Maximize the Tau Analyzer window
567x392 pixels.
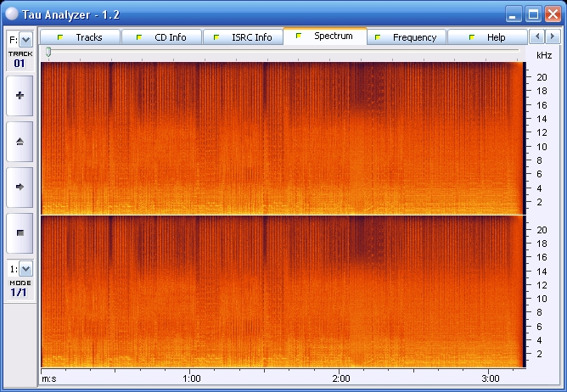(532, 14)
